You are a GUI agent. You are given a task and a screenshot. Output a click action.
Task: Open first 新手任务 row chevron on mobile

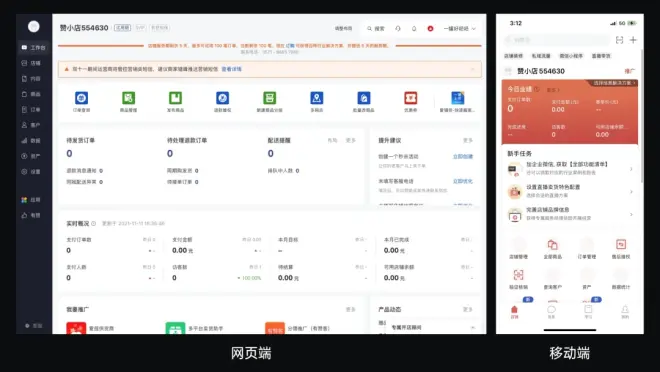(631, 169)
